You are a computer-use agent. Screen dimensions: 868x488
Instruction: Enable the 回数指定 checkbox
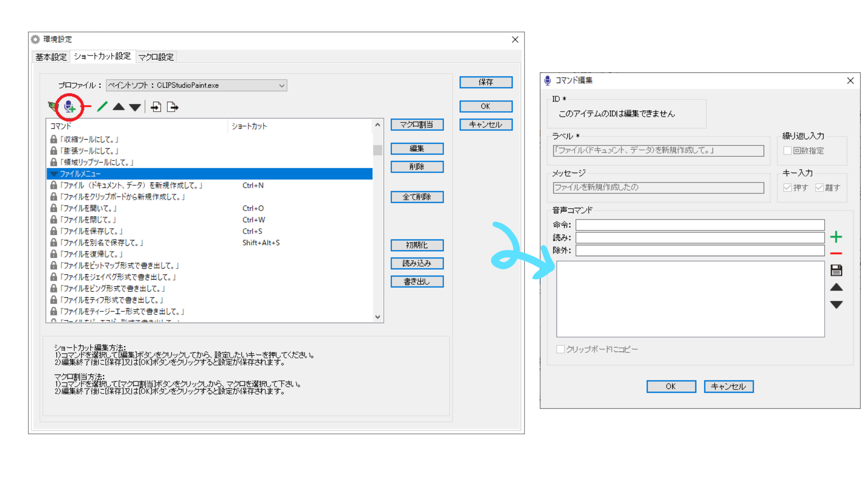pyautogui.click(x=788, y=150)
